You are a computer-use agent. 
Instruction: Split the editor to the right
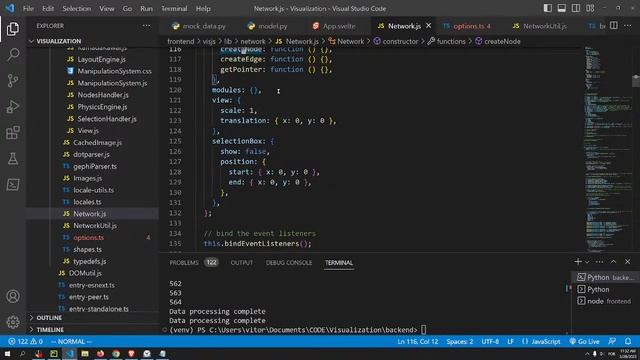click(613, 26)
